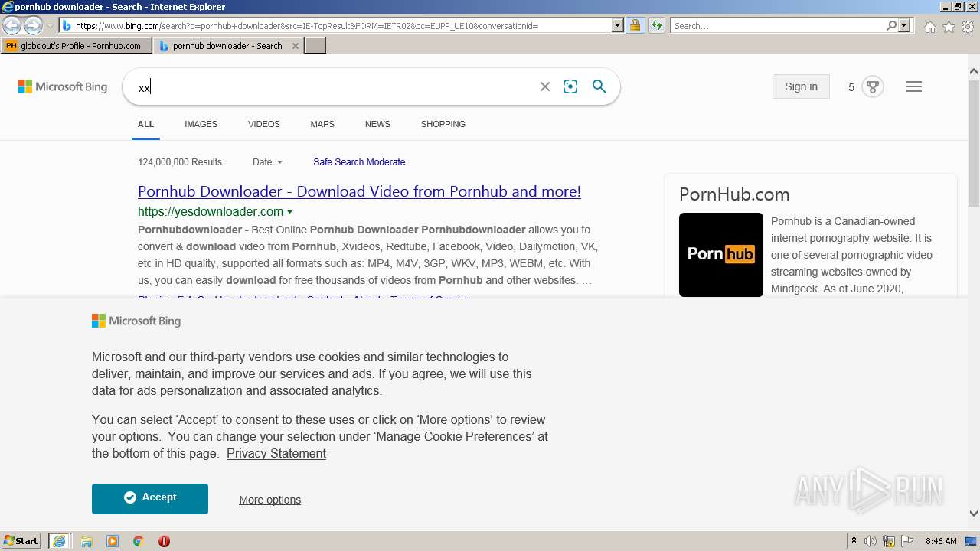Open the address bar history dropdown
This screenshot has height=551, width=980.
(x=618, y=25)
